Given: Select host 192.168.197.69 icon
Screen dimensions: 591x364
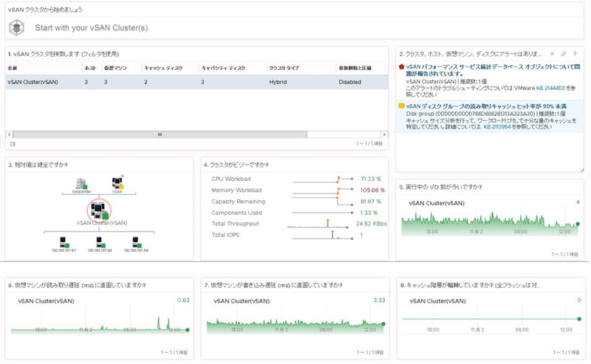Looking at the screenshot, I should (136, 242).
